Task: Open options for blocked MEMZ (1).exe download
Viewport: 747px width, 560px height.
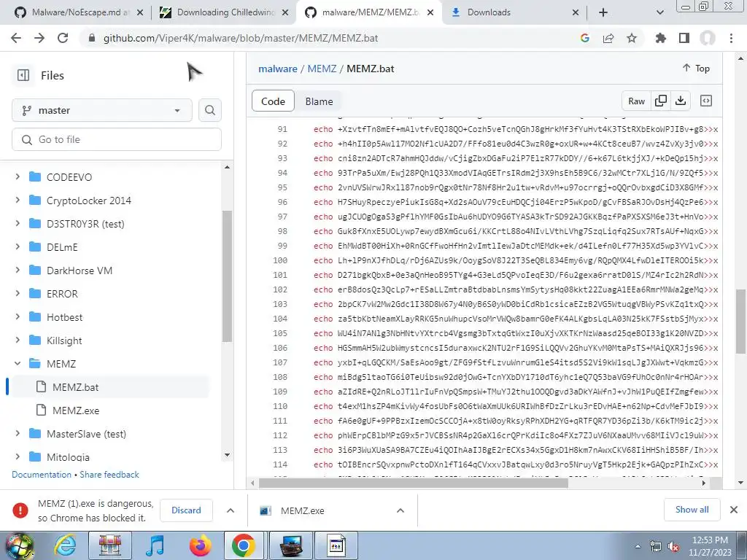Action: (231, 510)
